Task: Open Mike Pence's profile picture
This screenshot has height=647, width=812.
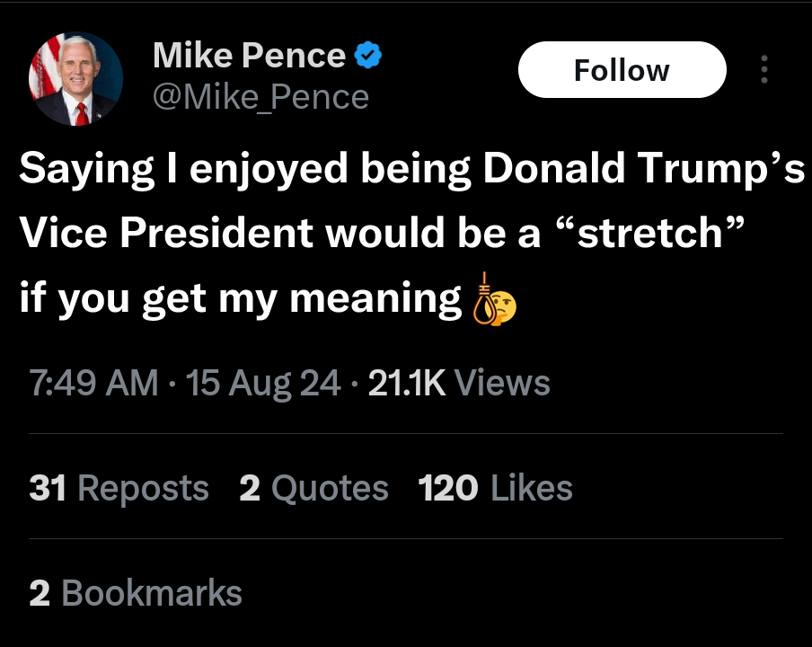Action: tap(76, 79)
